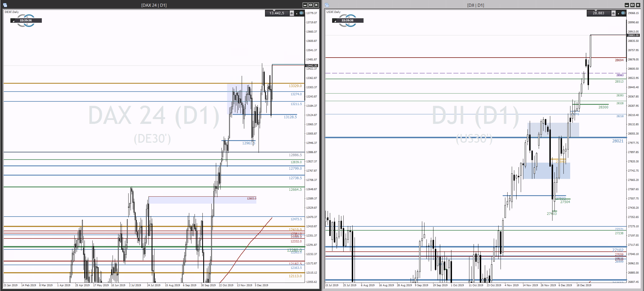The height and width of the screenshot is (291, 644).
Task: Select the 27059 level label
Action: click(x=619, y=254)
